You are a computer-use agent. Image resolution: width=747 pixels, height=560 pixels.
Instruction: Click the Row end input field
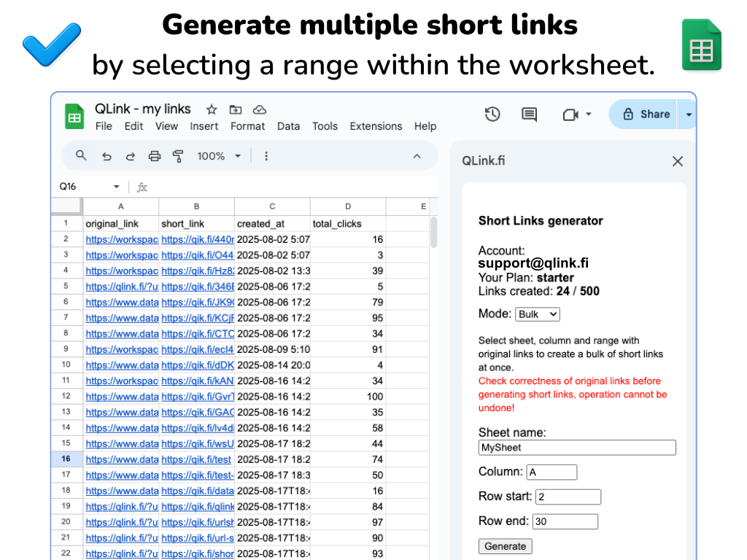pos(565,521)
